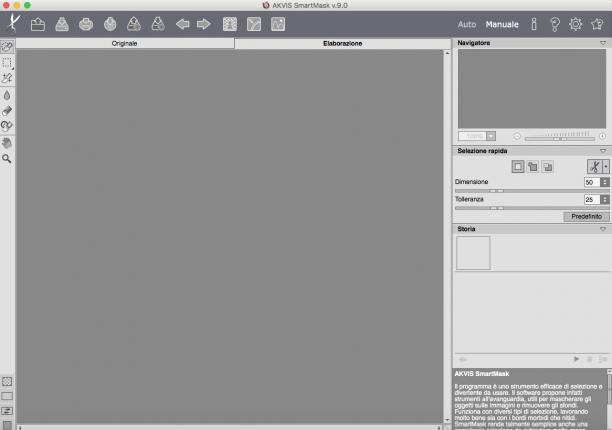This screenshot has width=612, height=430.
Task: Open program info with the i icon
Action: 534,24
